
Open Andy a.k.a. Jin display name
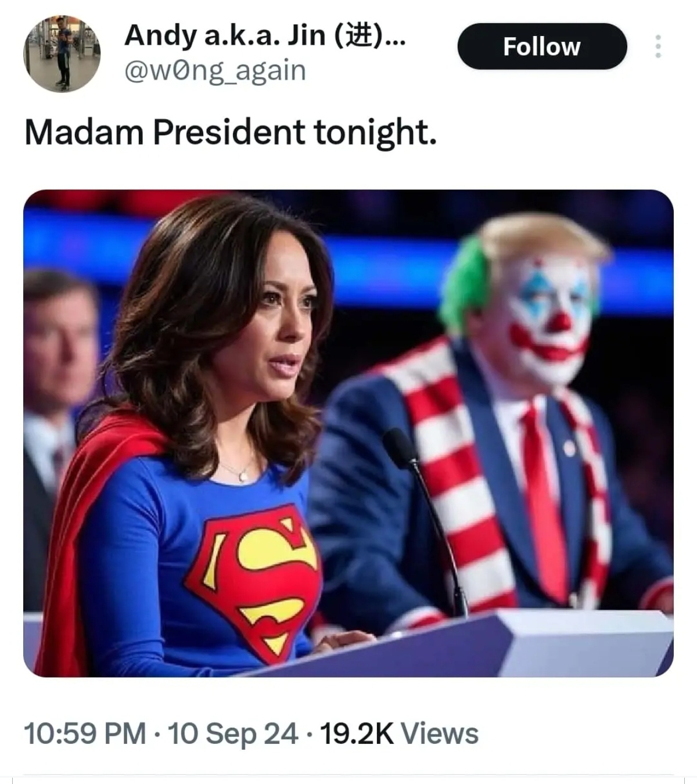(x=264, y=35)
